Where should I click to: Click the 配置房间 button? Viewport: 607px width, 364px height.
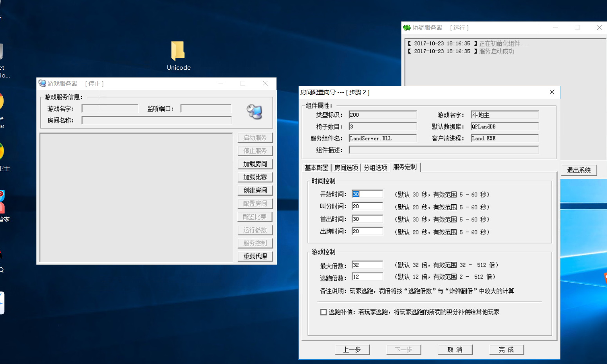click(x=255, y=204)
